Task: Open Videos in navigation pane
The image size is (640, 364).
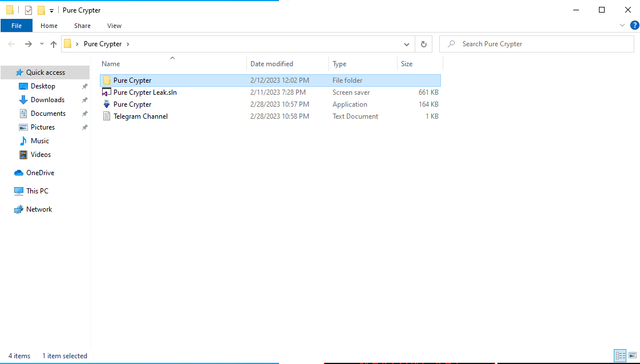Action: click(x=40, y=154)
